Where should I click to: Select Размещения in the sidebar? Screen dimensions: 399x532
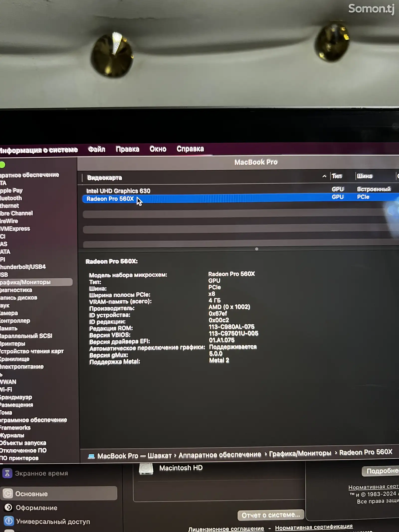[x=16, y=405]
